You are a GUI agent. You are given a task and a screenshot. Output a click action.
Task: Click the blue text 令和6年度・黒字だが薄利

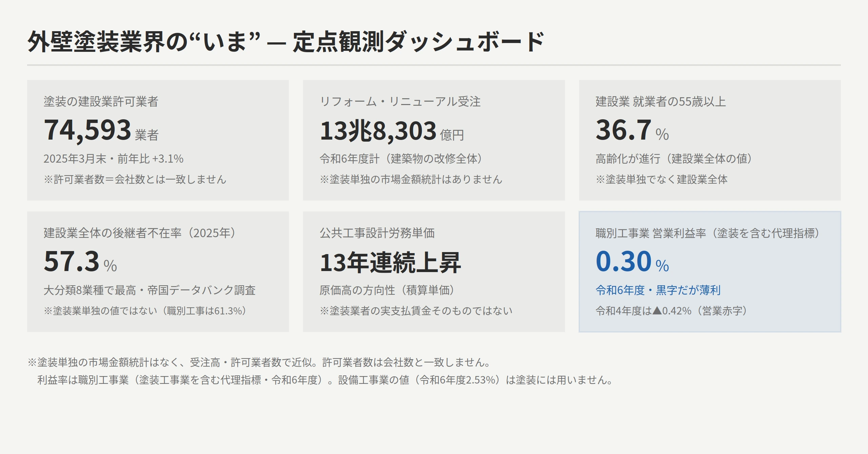[658, 290]
